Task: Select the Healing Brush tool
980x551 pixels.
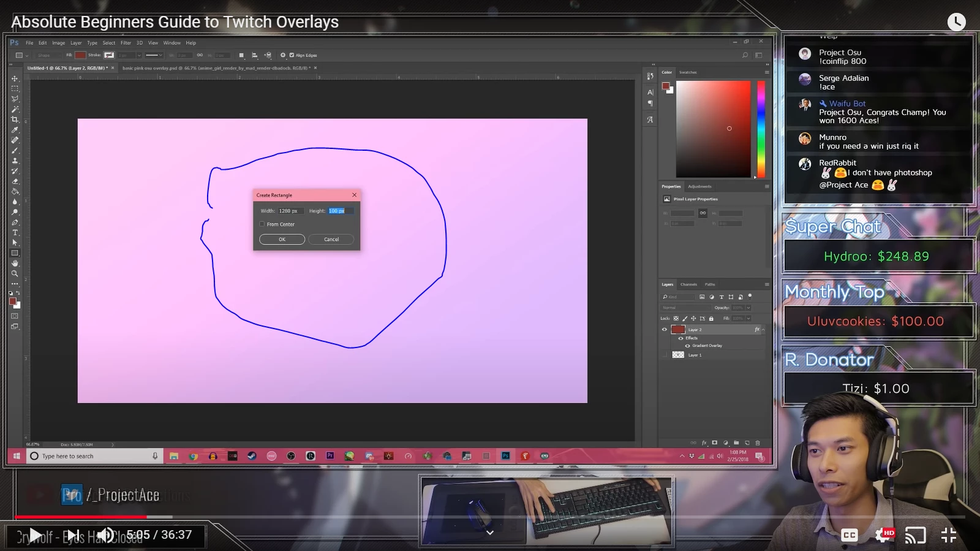Action: (15, 140)
